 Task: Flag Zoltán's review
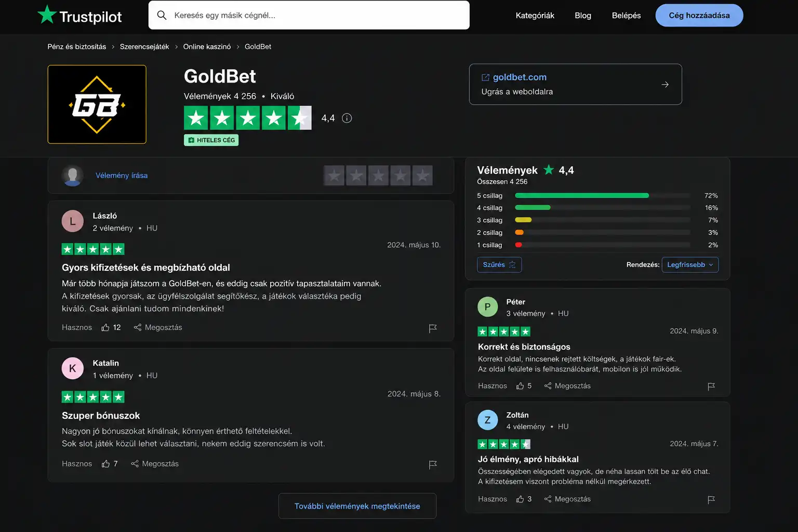tap(711, 500)
